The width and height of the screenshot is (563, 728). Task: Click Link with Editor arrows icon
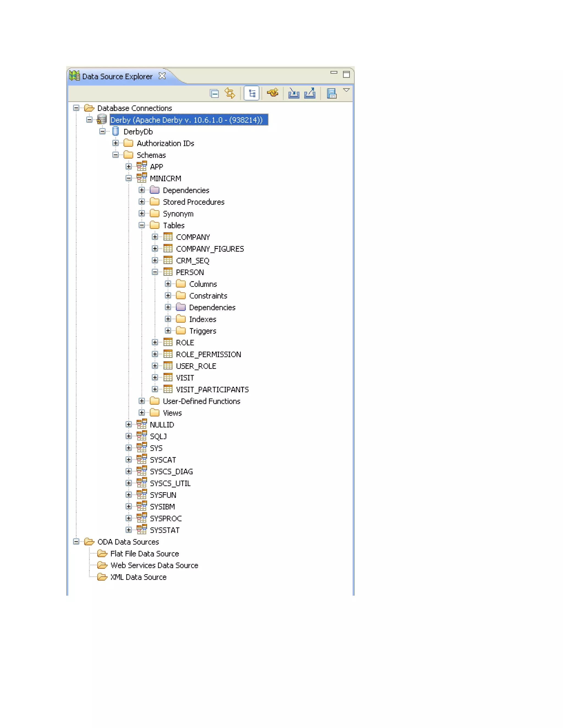(230, 93)
